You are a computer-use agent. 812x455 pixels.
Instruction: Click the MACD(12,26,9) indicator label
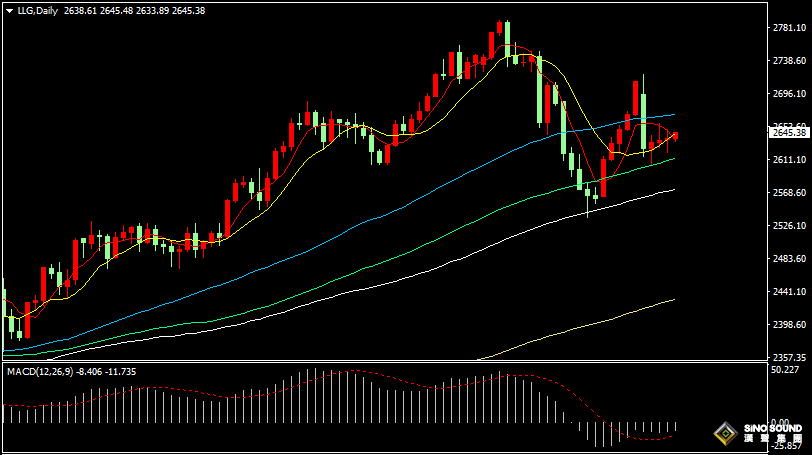40,372
